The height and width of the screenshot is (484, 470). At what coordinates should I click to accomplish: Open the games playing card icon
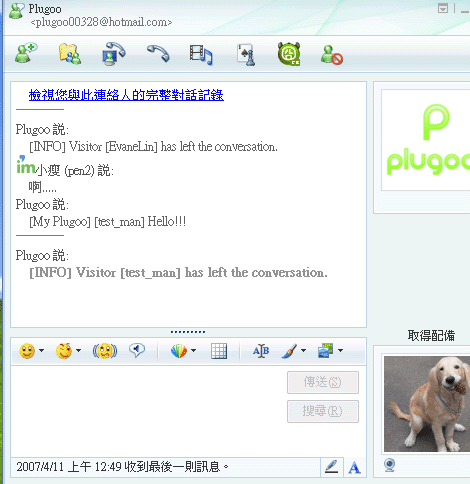tap(246, 54)
